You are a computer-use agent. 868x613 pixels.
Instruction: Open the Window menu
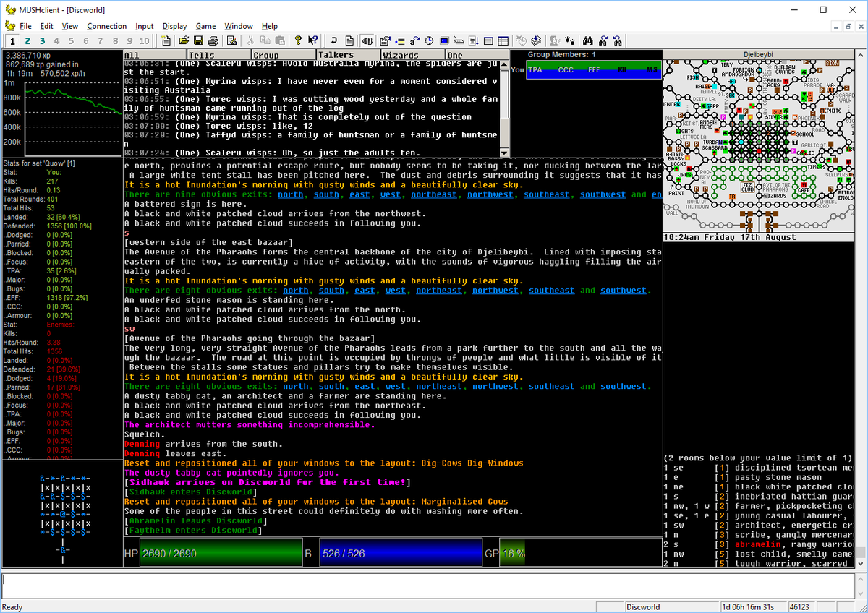point(239,26)
